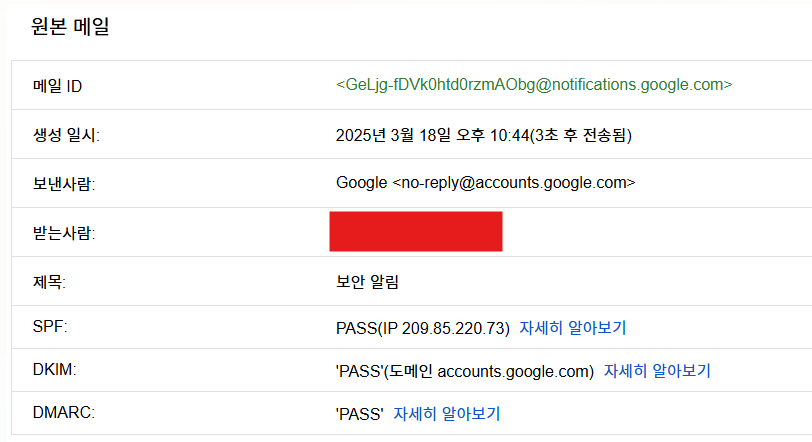Image resolution: width=812 pixels, height=442 pixels.
Task: Open DKIM "자세히 알아보기" link
Action: tap(657, 371)
